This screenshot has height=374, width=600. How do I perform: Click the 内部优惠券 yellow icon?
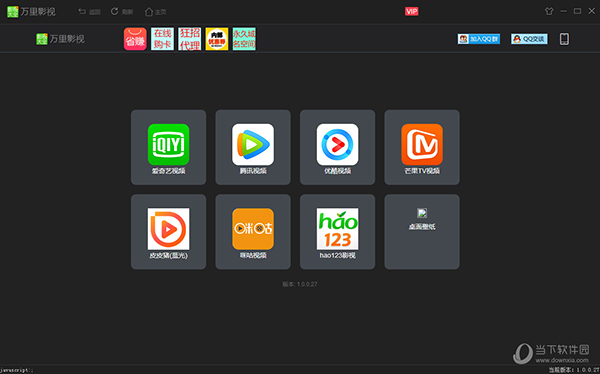(217, 39)
